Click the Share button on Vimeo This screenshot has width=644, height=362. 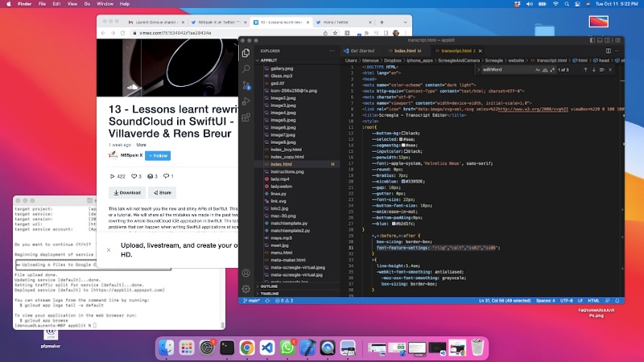click(163, 192)
